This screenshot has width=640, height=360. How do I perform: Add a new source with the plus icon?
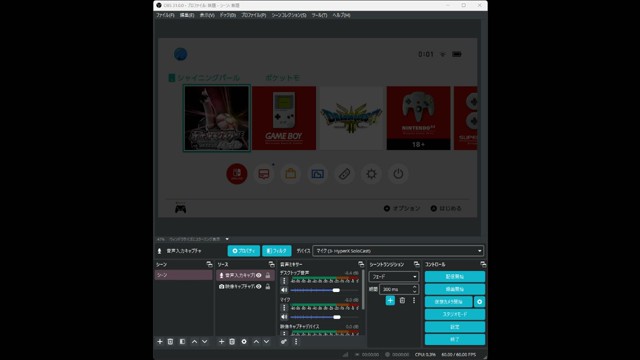pos(221,342)
